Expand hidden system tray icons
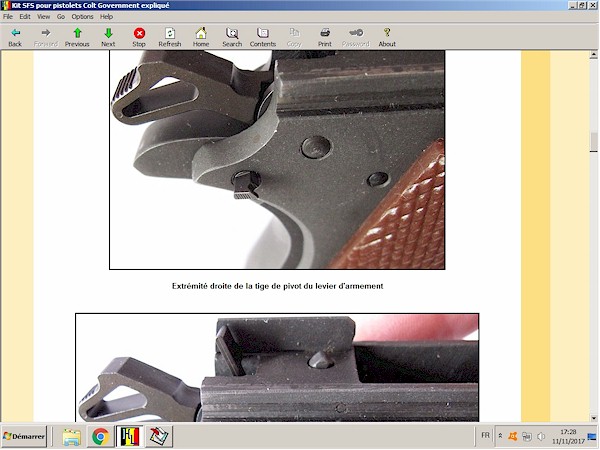The image size is (600, 450). pyautogui.click(x=500, y=436)
